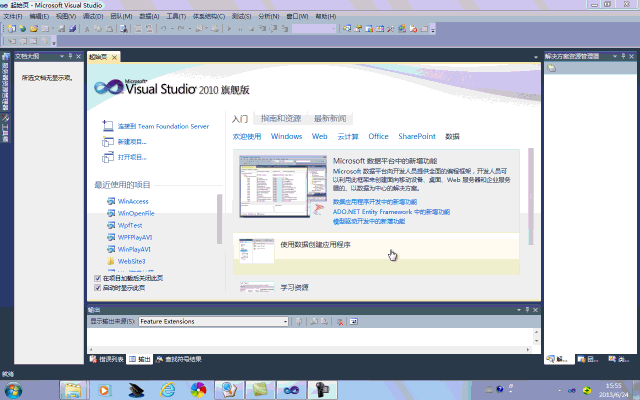Click the Save All toolbar icon

click(x=73, y=29)
